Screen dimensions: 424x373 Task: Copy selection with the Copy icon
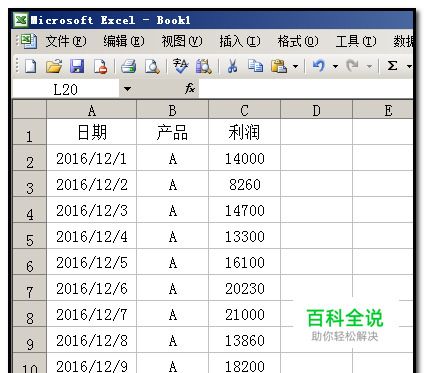(x=255, y=66)
